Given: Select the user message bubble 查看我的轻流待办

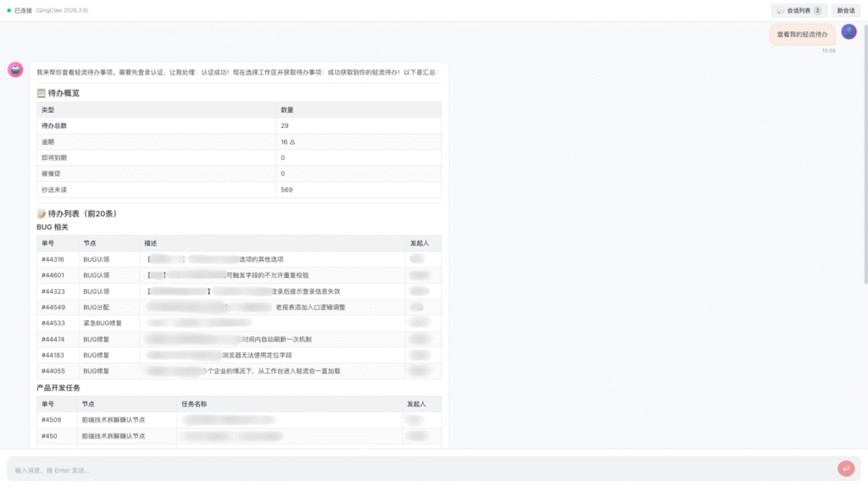Looking at the screenshot, I should 802,34.
